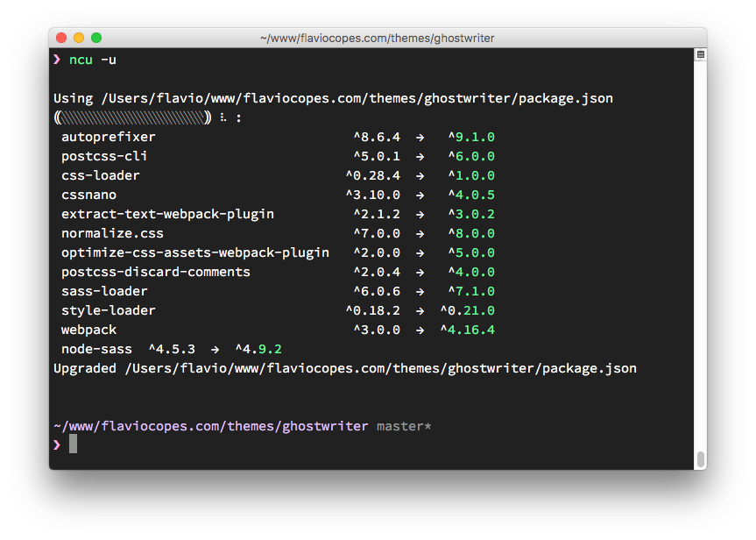The width and height of the screenshot is (756, 540).
Task: Click the green zoom window button
Action: (x=96, y=38)
